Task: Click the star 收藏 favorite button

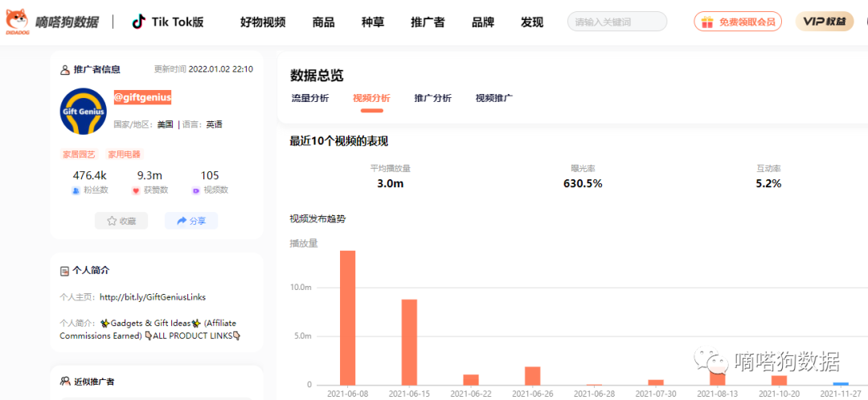Action: tap(121, 221)
